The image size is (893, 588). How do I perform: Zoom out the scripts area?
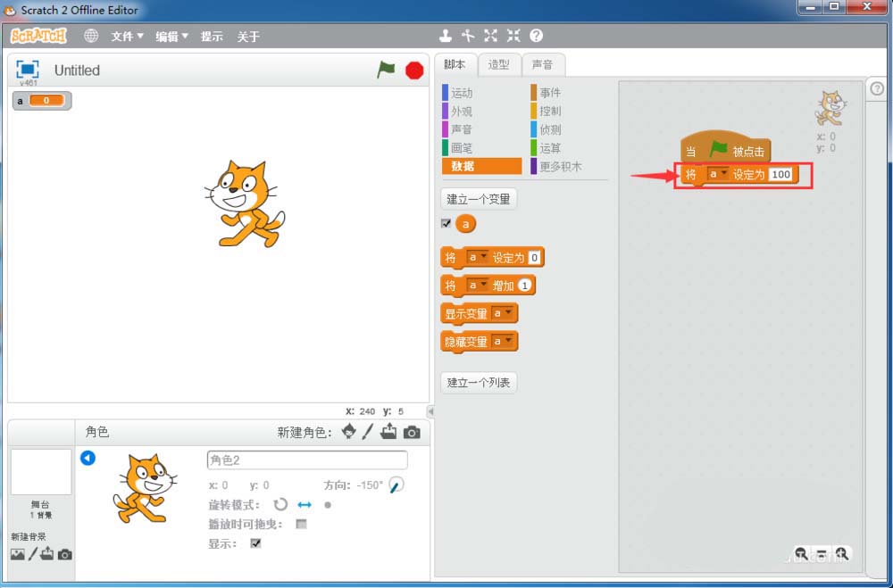pyautogui.click(x=801, y=553)
